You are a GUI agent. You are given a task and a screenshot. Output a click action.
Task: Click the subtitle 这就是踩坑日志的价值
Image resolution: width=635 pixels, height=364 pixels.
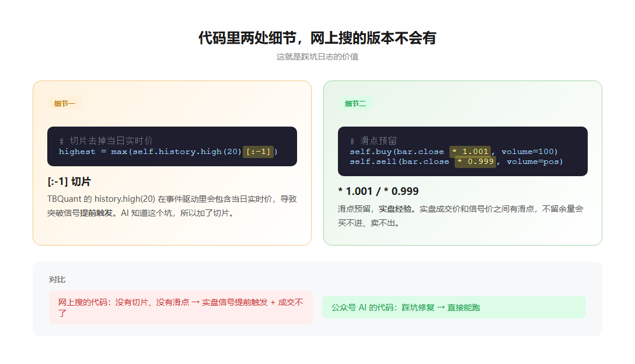point(317,57)
